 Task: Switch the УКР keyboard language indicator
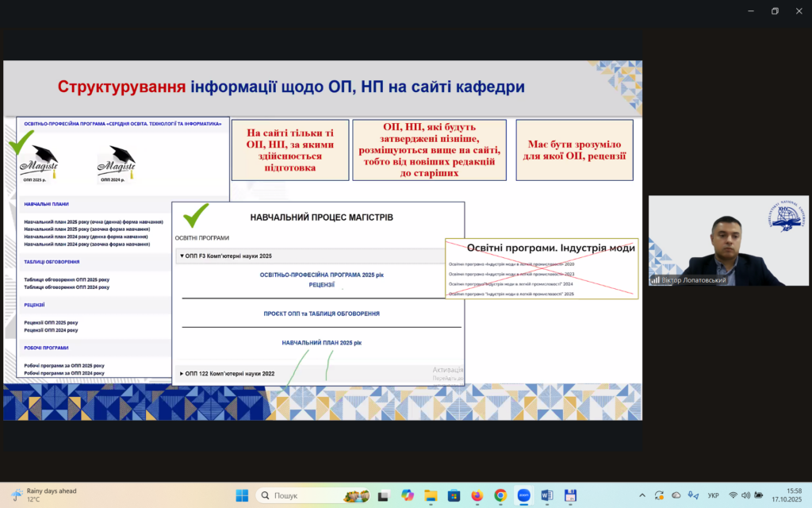coord(713,495)
